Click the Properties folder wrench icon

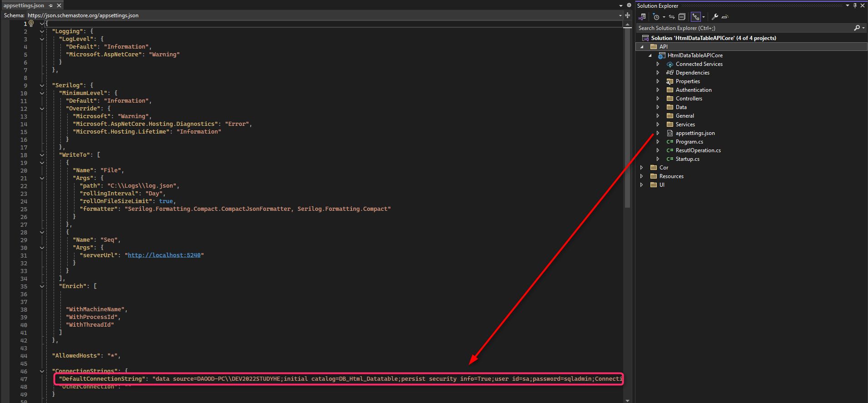[670, 81]
